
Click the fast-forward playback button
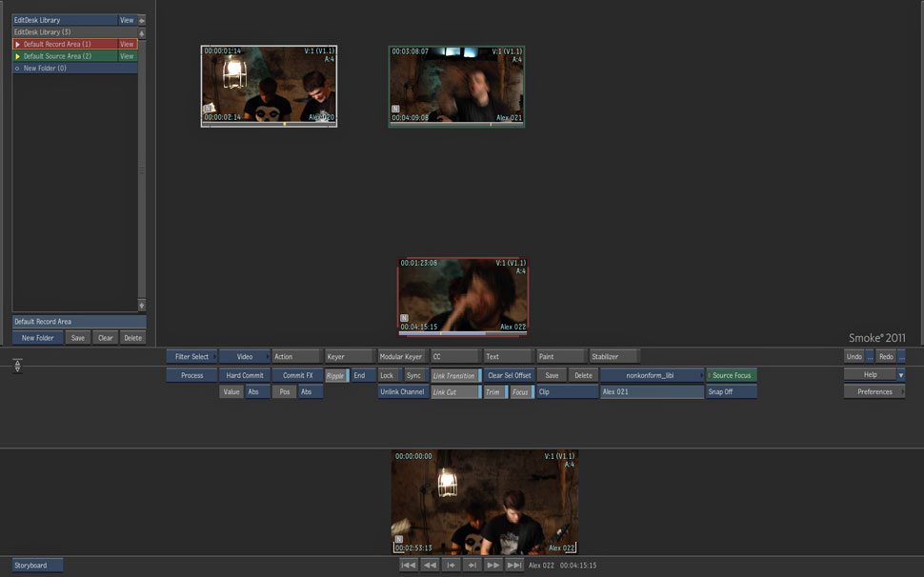click(492, 565)
